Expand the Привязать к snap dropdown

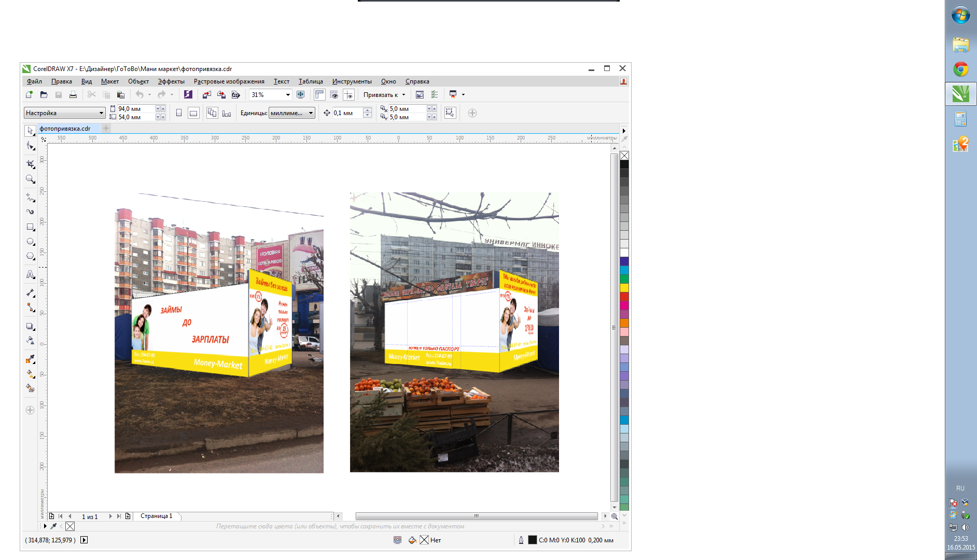click(x=403, y=94)
